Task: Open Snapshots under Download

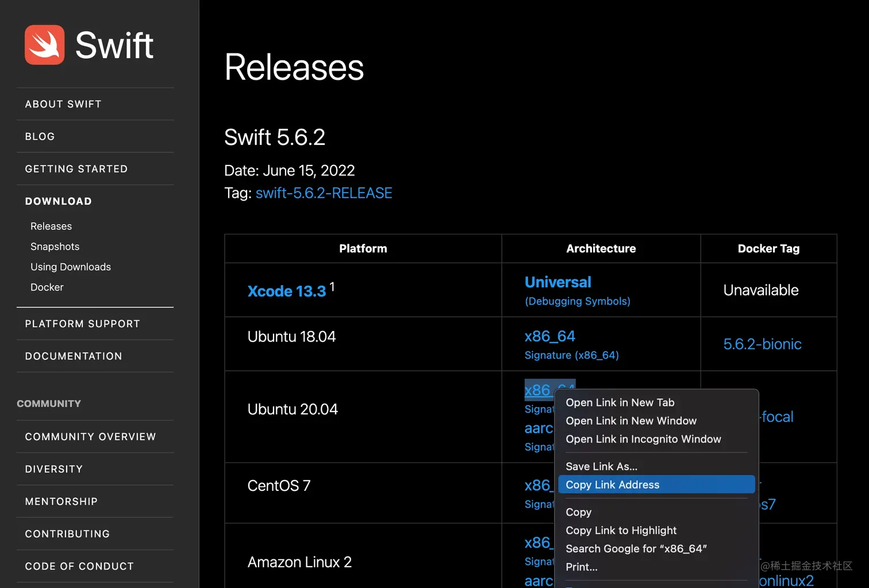Action: 55,247
